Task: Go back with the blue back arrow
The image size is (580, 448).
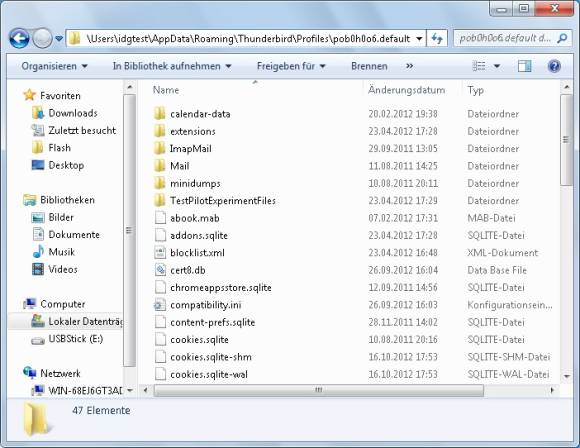Action: 19,38
